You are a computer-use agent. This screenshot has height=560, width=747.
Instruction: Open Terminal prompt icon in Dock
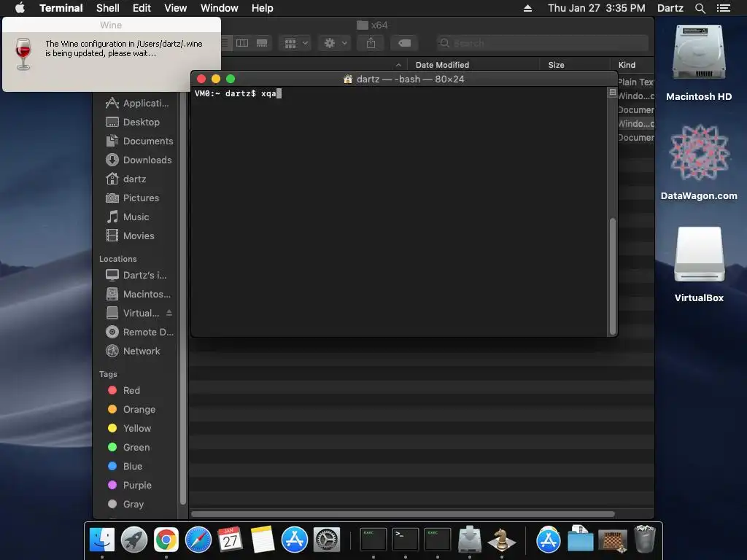point(406,540)
